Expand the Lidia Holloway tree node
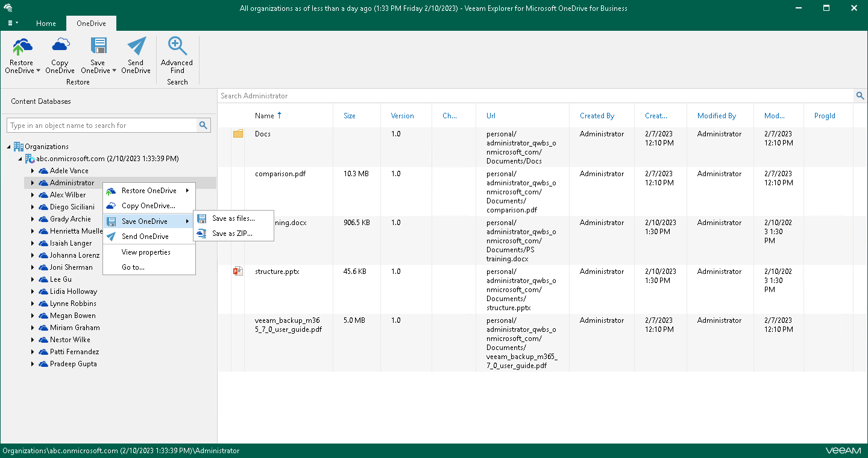 tap(33, 291)
